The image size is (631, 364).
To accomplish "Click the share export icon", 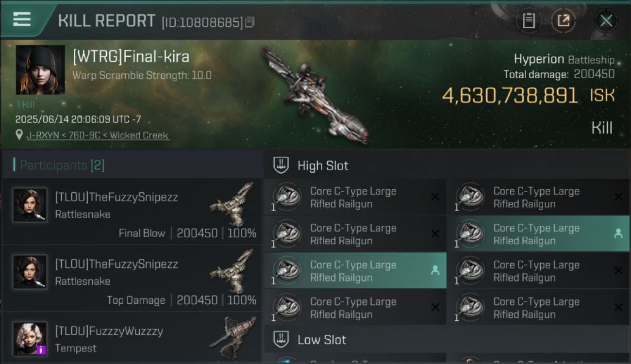I will [564, 21].
